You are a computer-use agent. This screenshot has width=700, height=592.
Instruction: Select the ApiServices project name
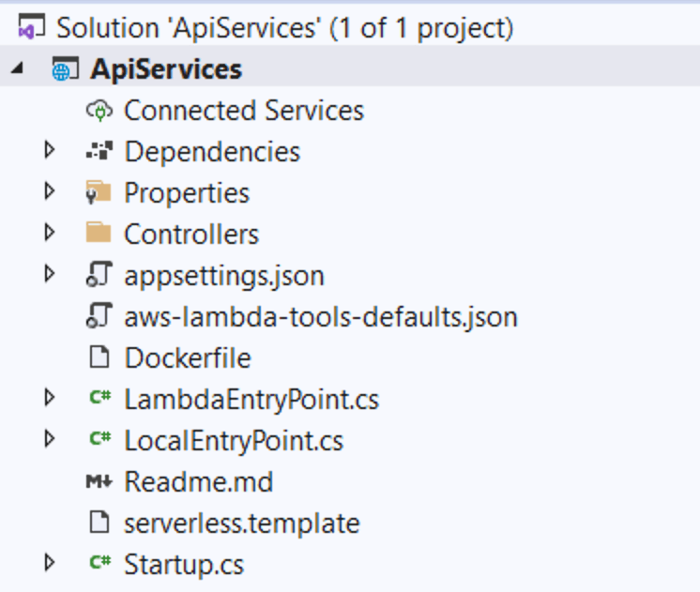pos(166,69)
